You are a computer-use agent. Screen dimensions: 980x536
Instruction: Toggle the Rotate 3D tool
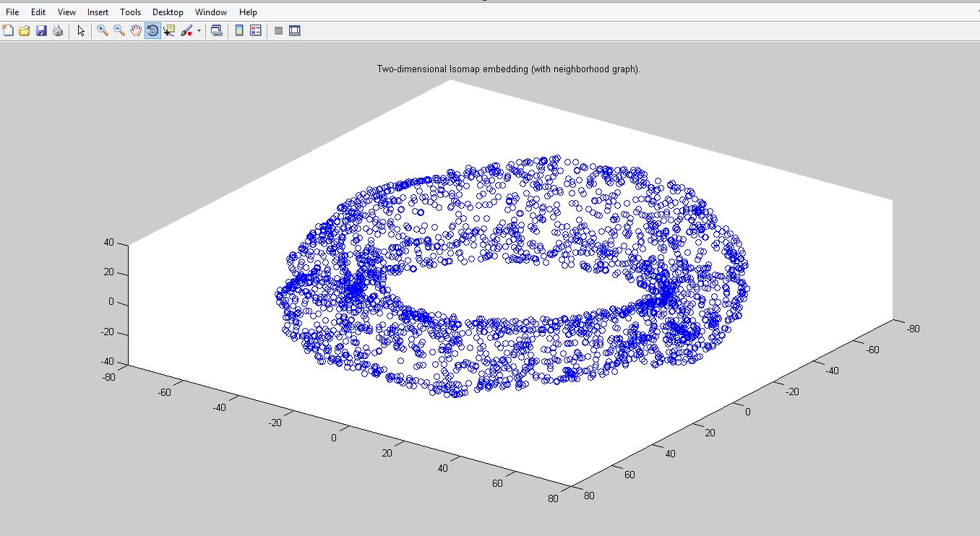(152, 30)
